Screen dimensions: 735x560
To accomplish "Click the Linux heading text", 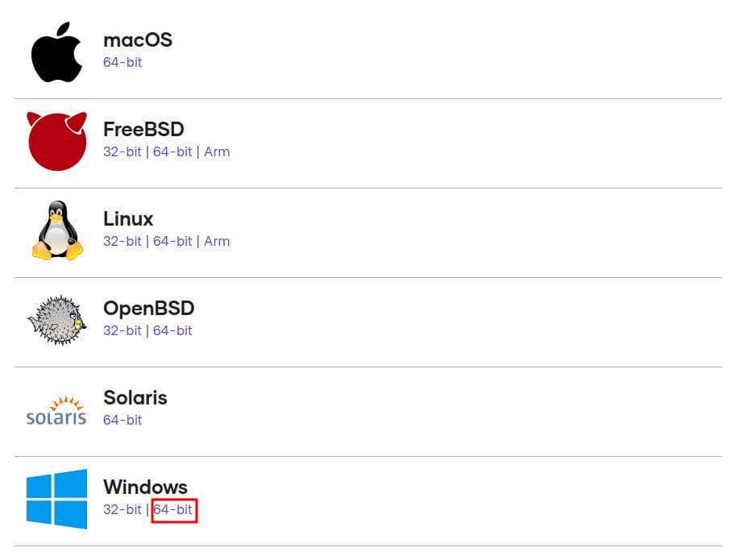I will coord(128,219).
